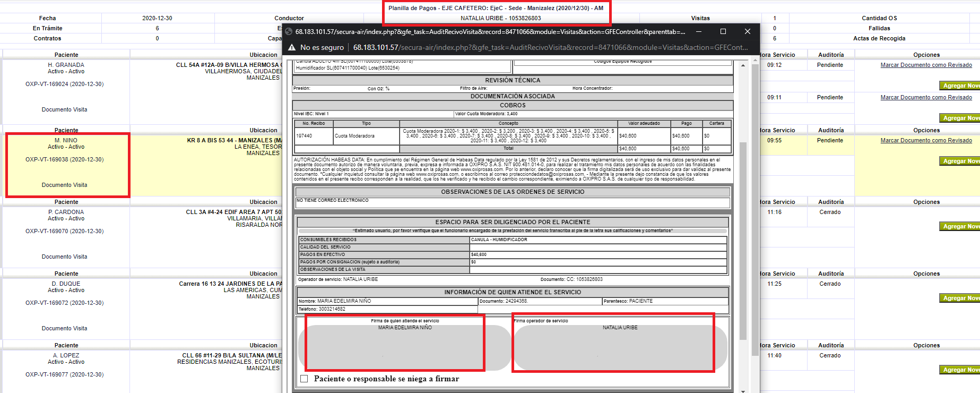Click Marcar Documento como Revisado for H. GRANADA
This screenshot has width=980, height=393.
click(x=926, y=65)
